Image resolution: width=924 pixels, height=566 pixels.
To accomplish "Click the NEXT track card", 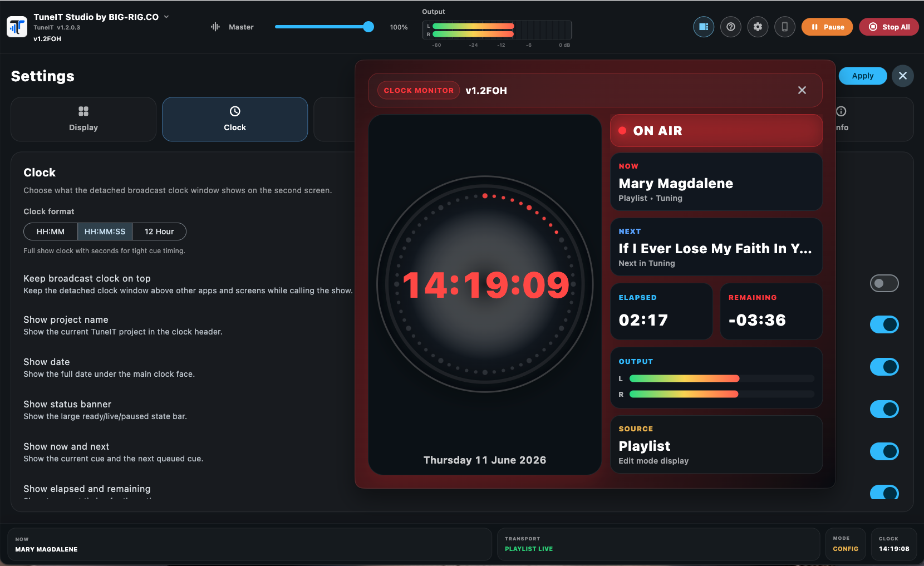I will point(716,247).
